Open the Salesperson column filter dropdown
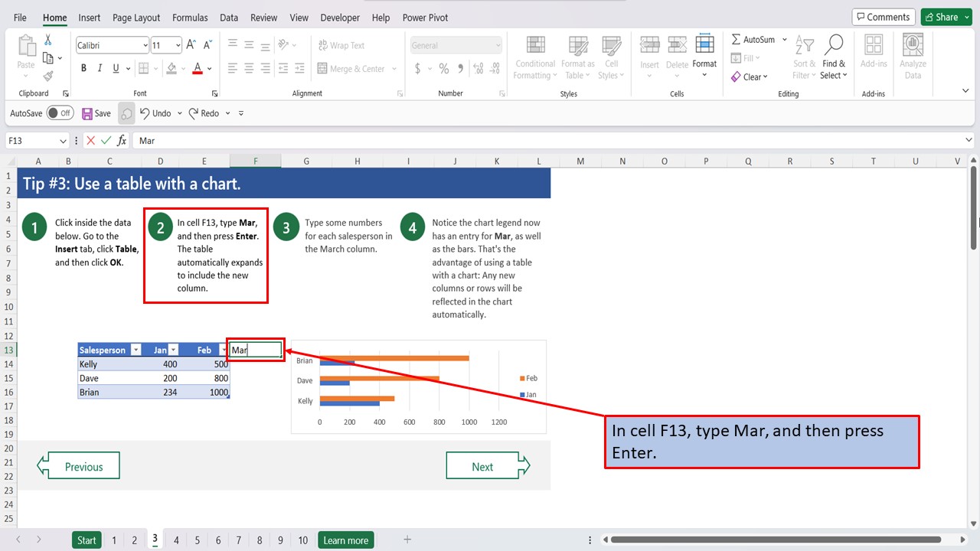The image size is (980, 551). click(136, 350)
